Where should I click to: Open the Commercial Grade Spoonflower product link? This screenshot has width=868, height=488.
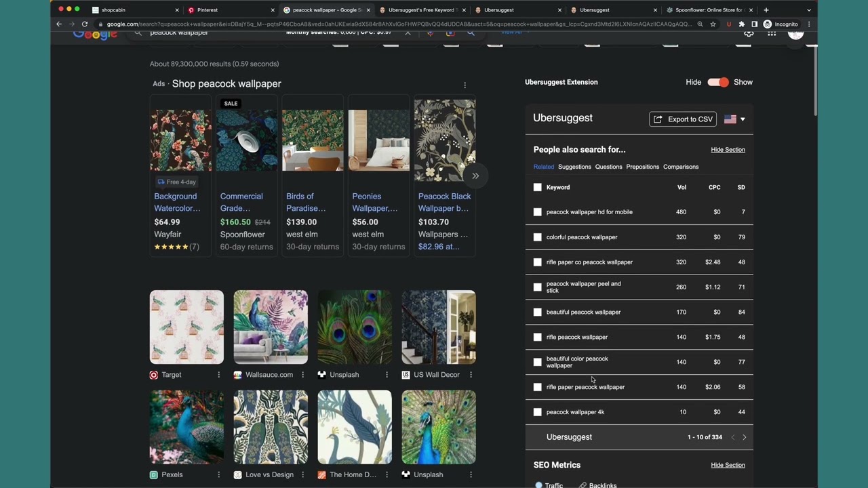[x=241, y=202]
